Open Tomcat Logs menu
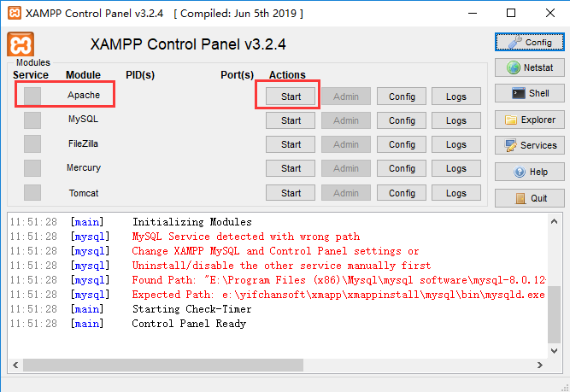This screenshot has height=392, width=570. [x=456, y=192]
